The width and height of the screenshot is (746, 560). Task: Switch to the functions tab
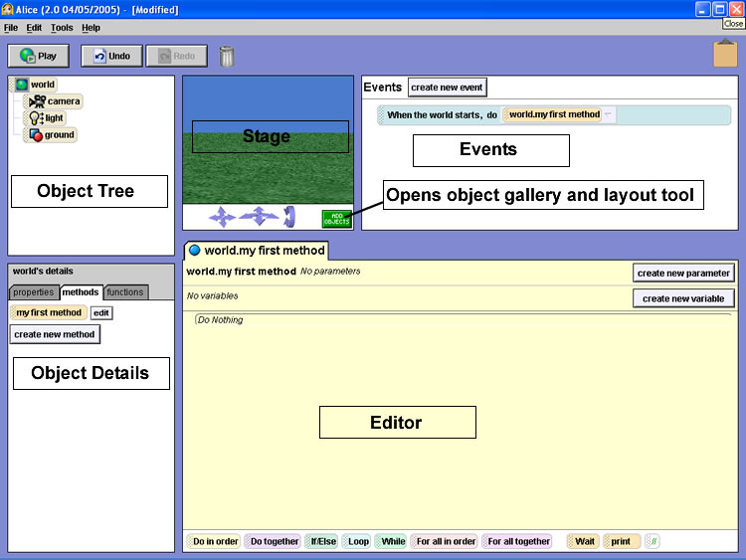coord(125,292)
